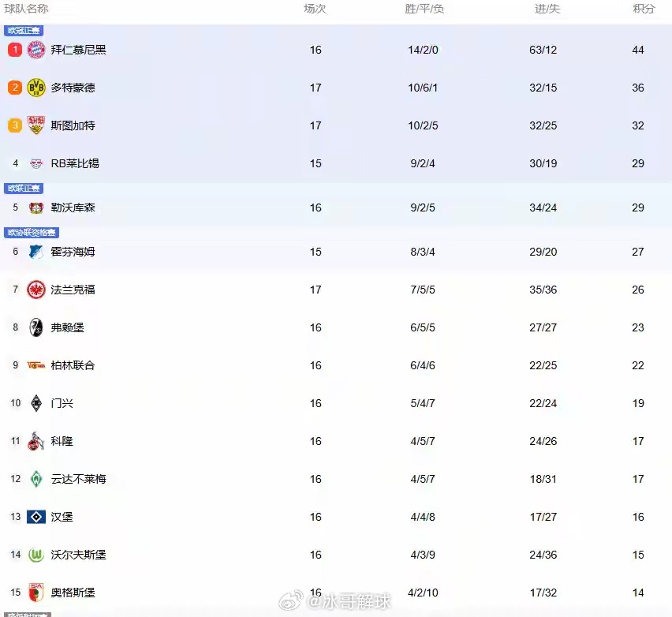Click the Freiburg club crest
This screenshot has height=617, width=672.
pyautogui.click(x=35, y=327)
